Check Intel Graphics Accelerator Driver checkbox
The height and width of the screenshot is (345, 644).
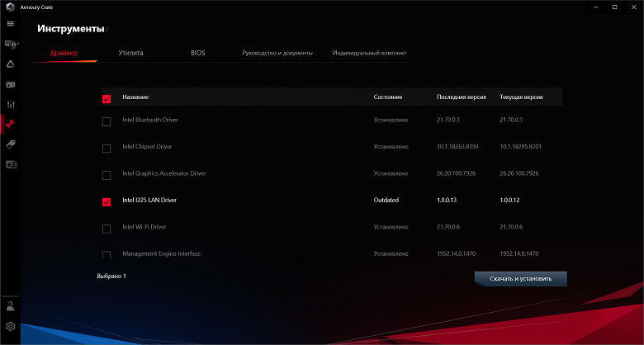[x=107, y=175]
